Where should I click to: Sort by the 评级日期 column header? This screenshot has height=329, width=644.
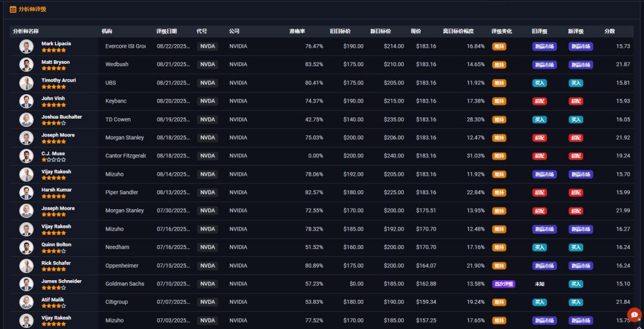166,31
